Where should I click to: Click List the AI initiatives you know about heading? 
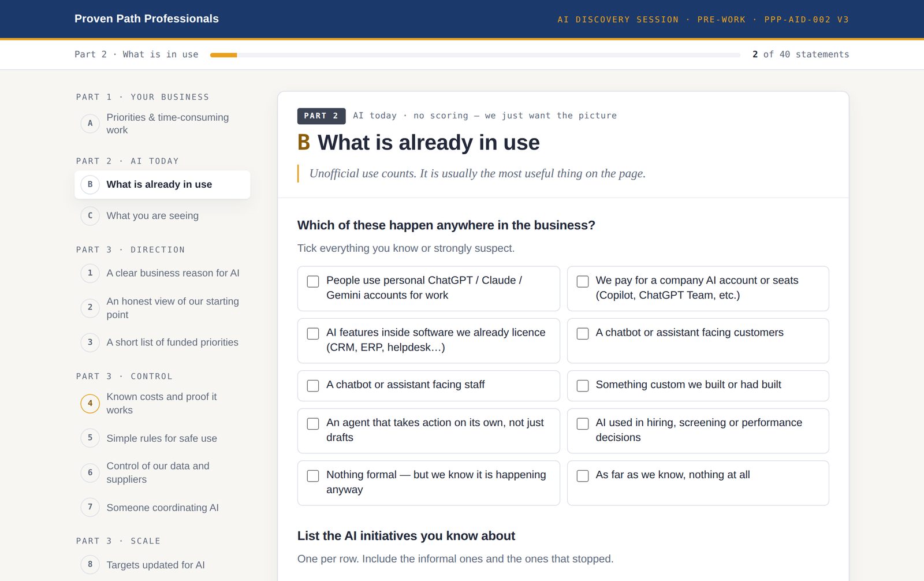[x=406, y=535]
